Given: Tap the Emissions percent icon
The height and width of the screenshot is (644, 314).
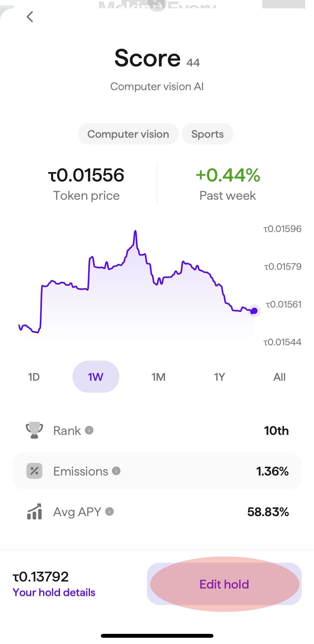Looking at the screenshot, I should (34, 471).
